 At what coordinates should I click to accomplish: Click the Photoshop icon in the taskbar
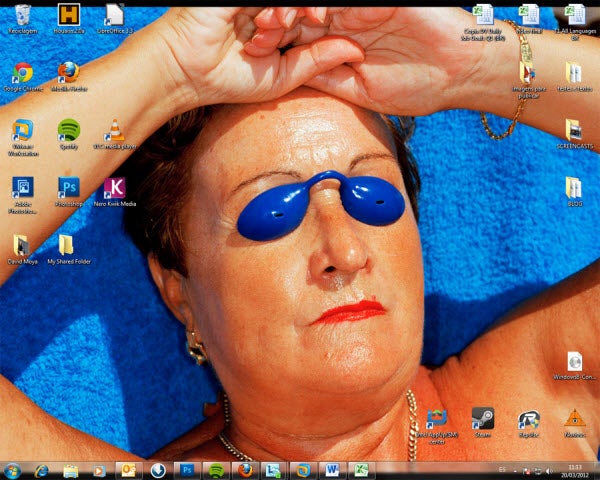pos(186,470)
